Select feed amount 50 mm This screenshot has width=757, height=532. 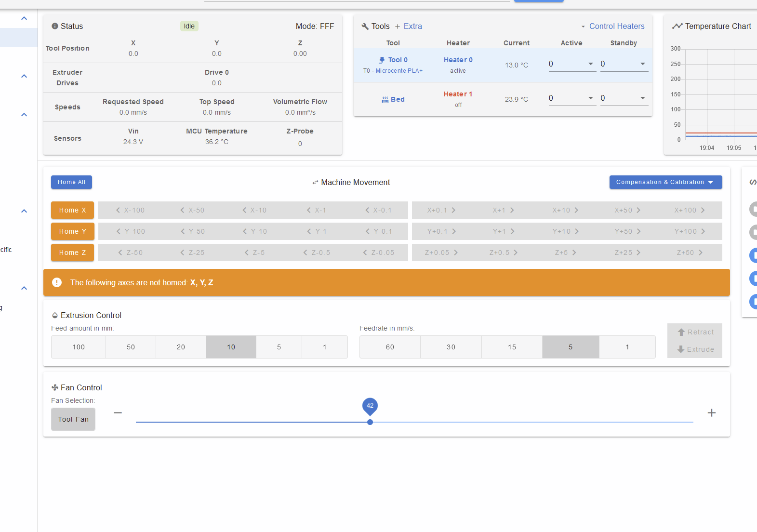pos(131,347)
